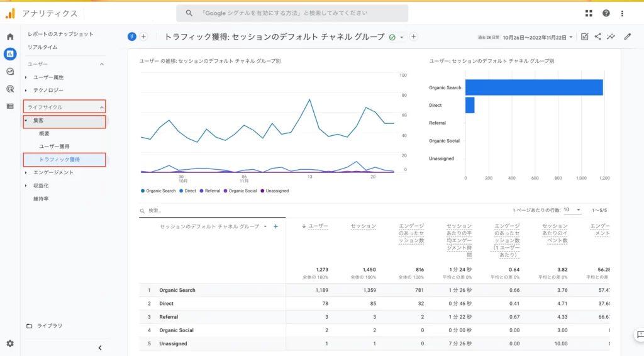
Task: Click the Organic Search bar in bar chart
Action: click(534, 87)
